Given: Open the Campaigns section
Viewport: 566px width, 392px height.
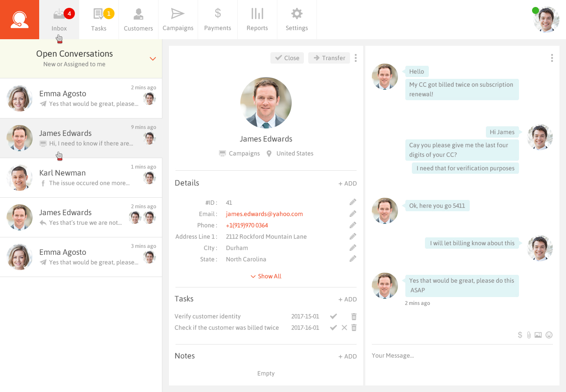Looking at the screenshot, I should (178, 20).
